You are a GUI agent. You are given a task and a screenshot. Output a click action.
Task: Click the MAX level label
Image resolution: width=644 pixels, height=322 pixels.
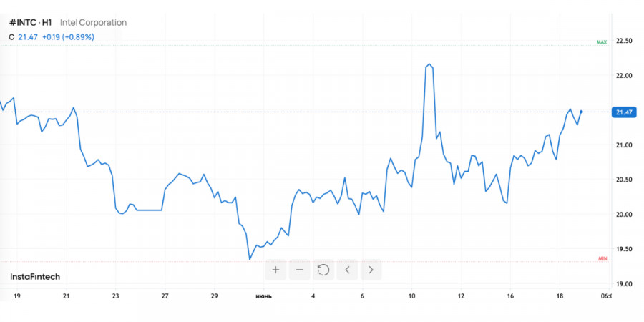[602, 42]
